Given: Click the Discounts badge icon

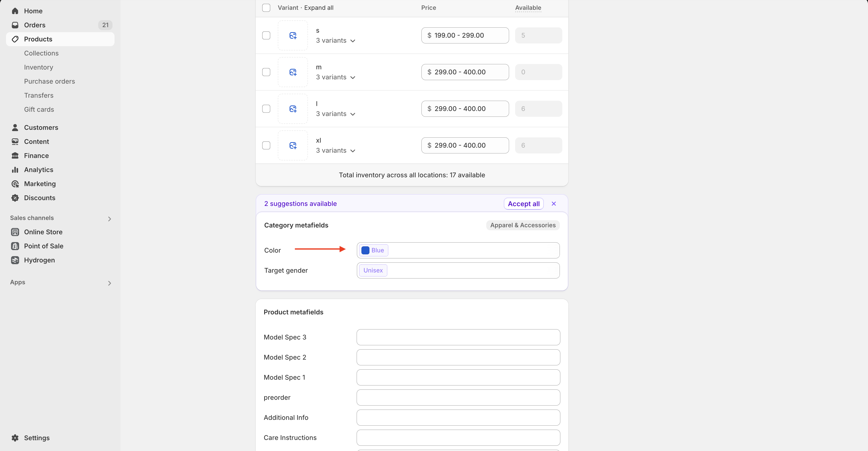Looking at the screenshot, I should [15, 198].
